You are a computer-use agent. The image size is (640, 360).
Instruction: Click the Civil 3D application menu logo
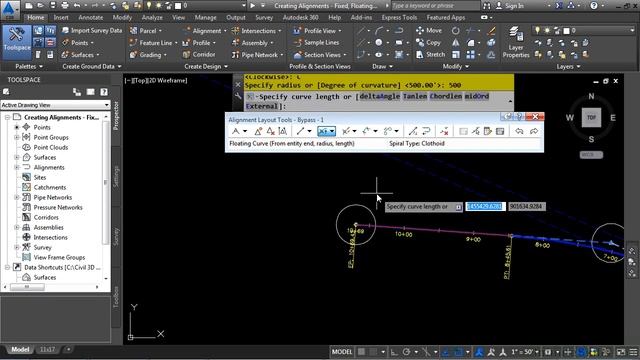click(9, 9)
